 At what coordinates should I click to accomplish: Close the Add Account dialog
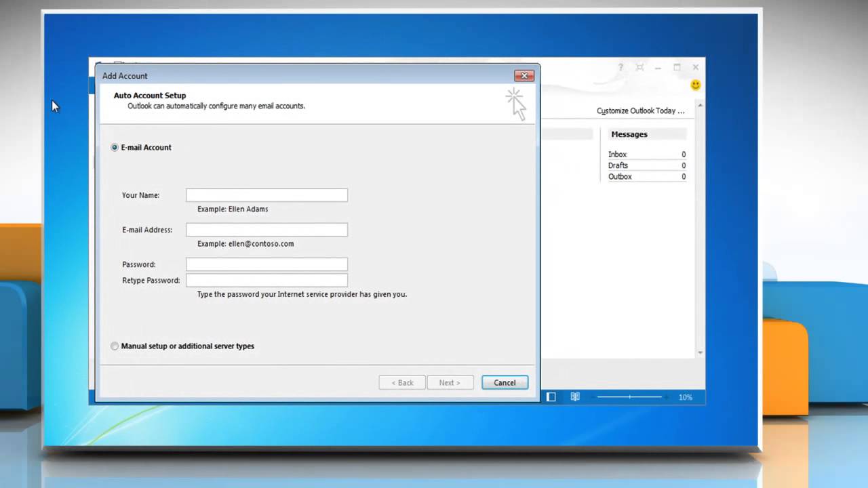[524, 76]
